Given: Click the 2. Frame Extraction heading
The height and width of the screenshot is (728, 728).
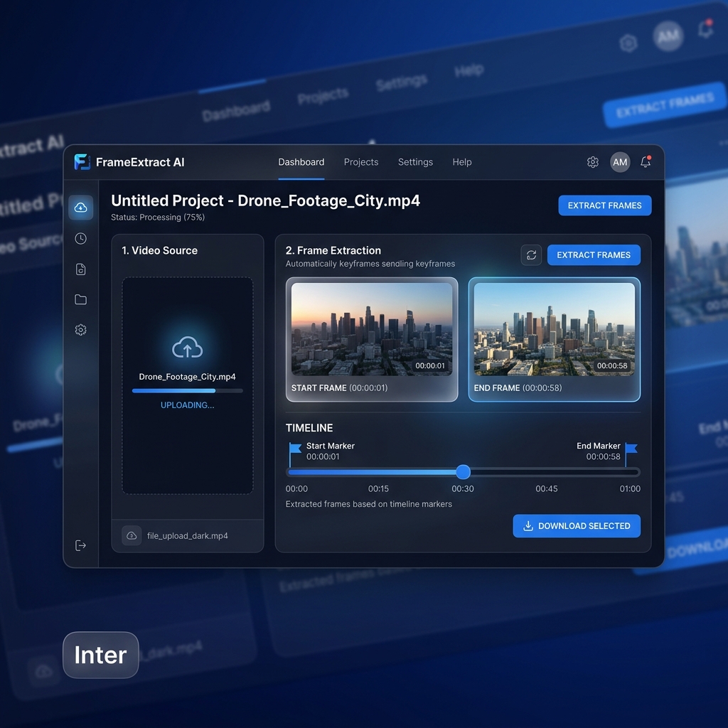Looking at the screenshot, I should (x=333, y=251).
